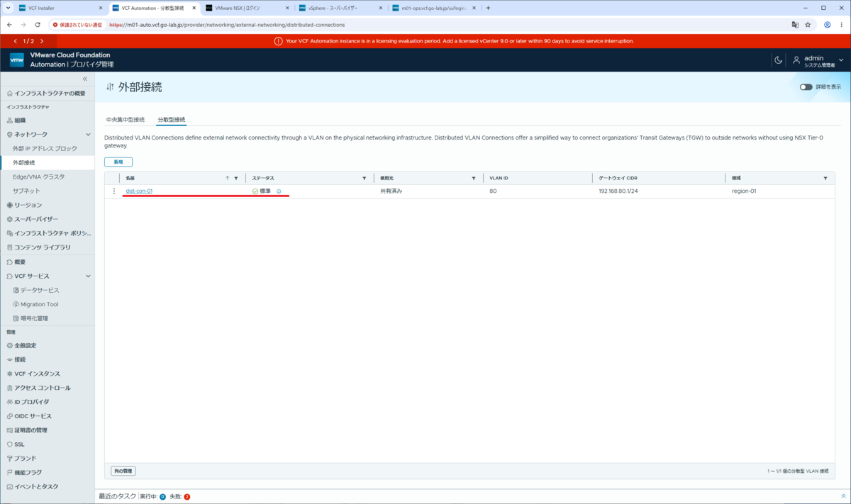
Task: Click the 新規 button
Action: (x=118, y=162)
